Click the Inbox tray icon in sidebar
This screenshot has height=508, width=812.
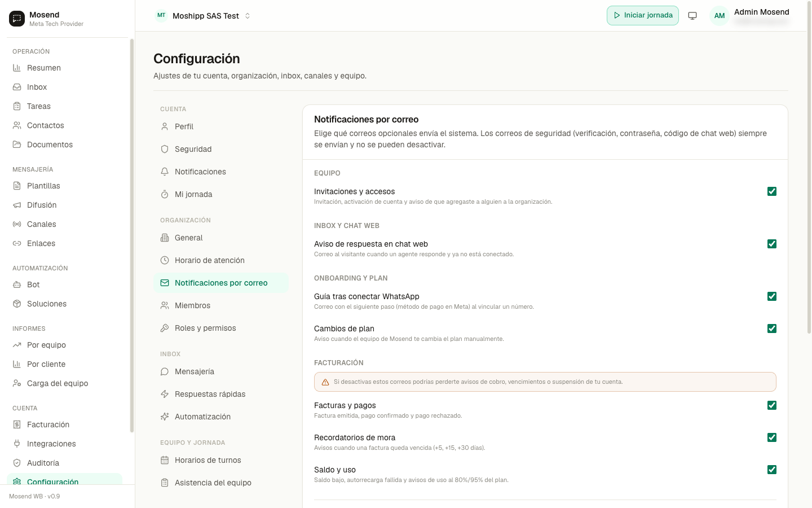pyautogui.click(x=17, y=87)
